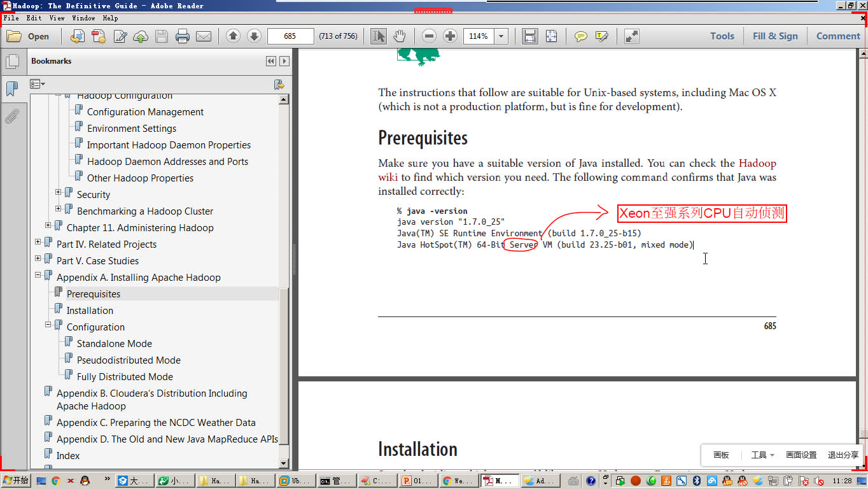Select the Installation bookmark
The width and height of the screenshot is (868, 489).
(x=90, y=311)
